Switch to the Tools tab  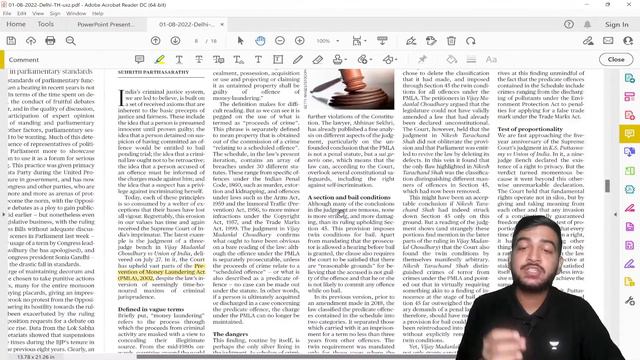pos(45,24)
